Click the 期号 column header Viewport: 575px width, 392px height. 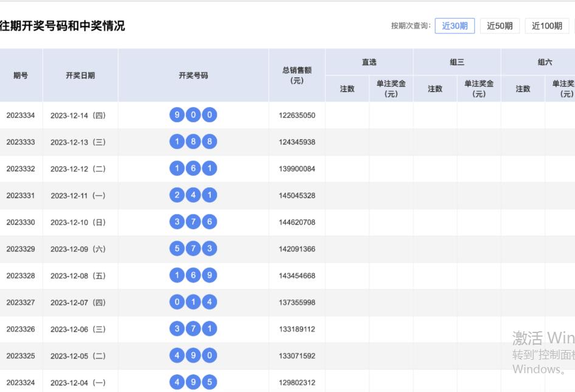pyautogui.click(x=21, y=75)
